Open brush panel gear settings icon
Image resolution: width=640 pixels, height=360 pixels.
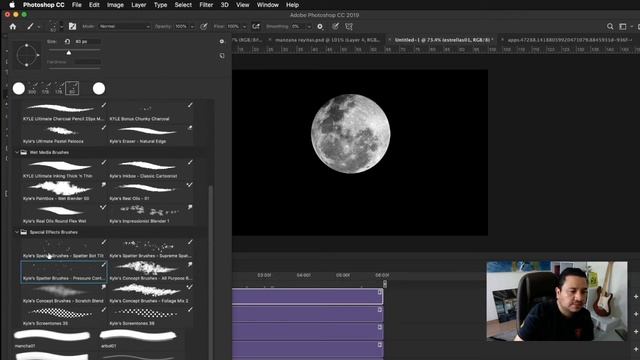point(222,41)
